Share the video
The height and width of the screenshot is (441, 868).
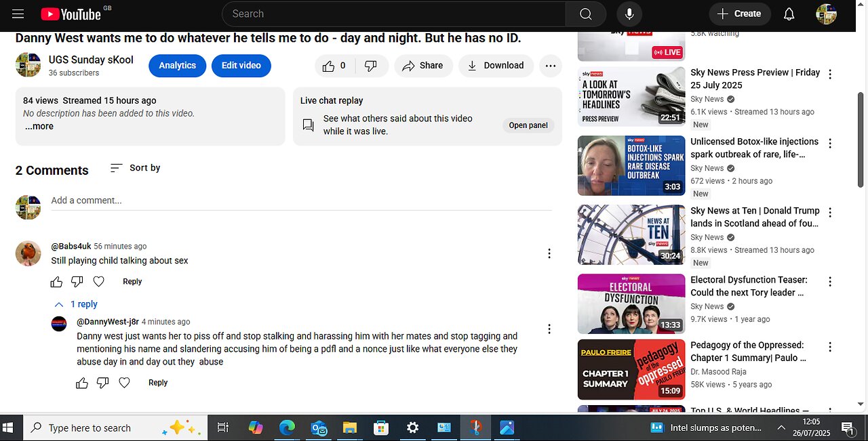click(423, 66)
